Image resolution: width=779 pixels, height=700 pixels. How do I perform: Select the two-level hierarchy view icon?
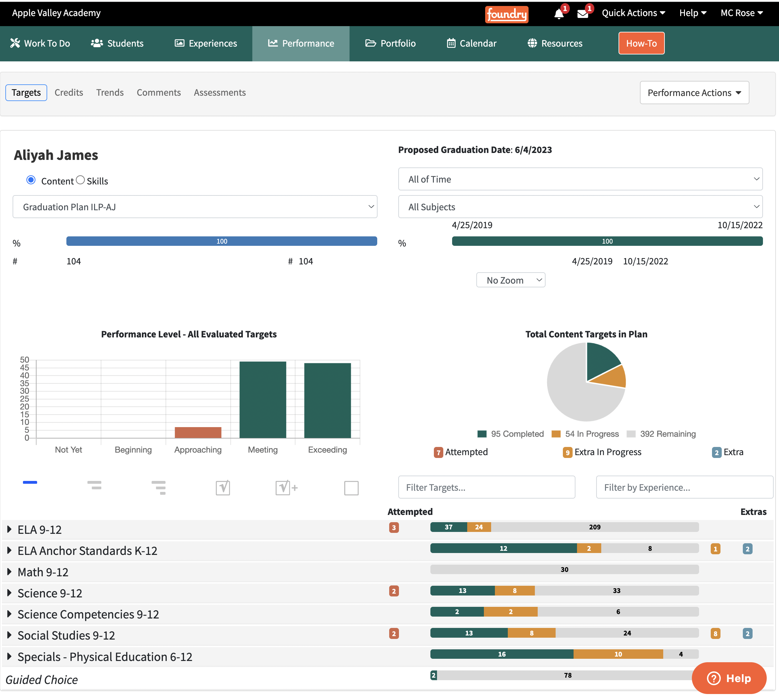[94, 485]
